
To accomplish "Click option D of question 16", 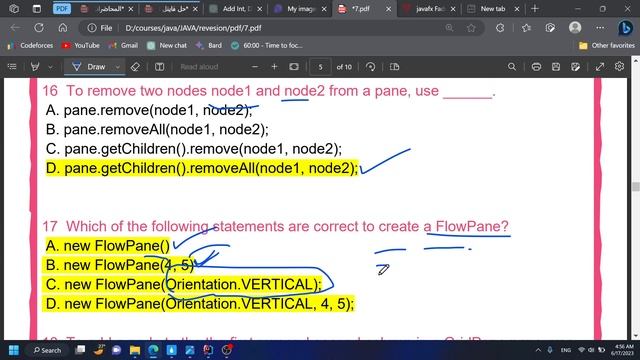I will (x=202, y=168).
